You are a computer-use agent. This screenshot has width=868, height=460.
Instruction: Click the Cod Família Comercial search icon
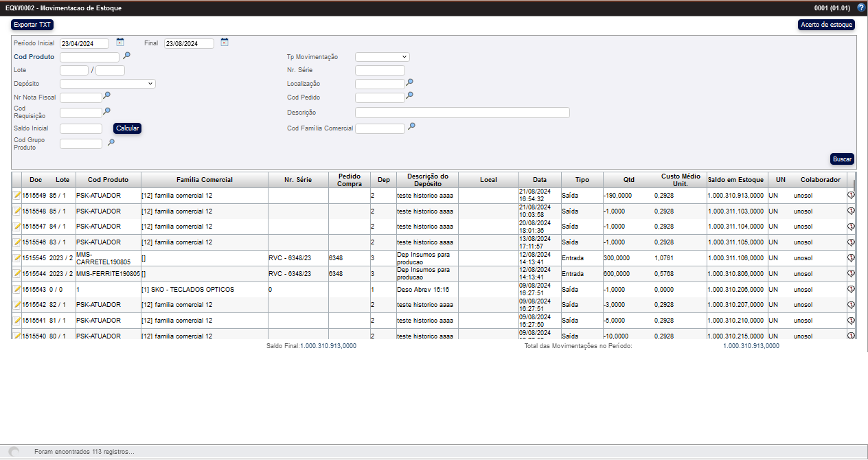[x=411, y=127]
